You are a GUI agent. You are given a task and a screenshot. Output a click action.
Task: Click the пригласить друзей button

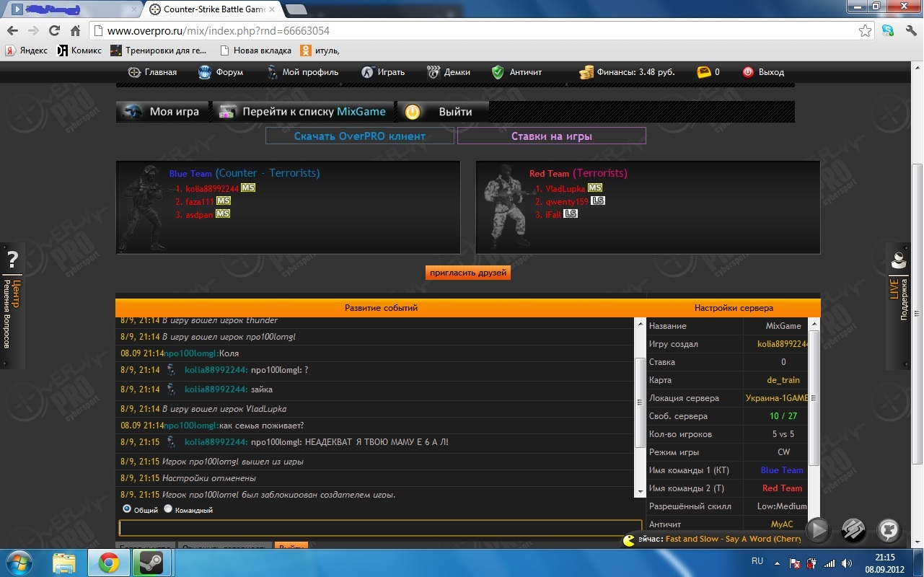tap(468, 273)
